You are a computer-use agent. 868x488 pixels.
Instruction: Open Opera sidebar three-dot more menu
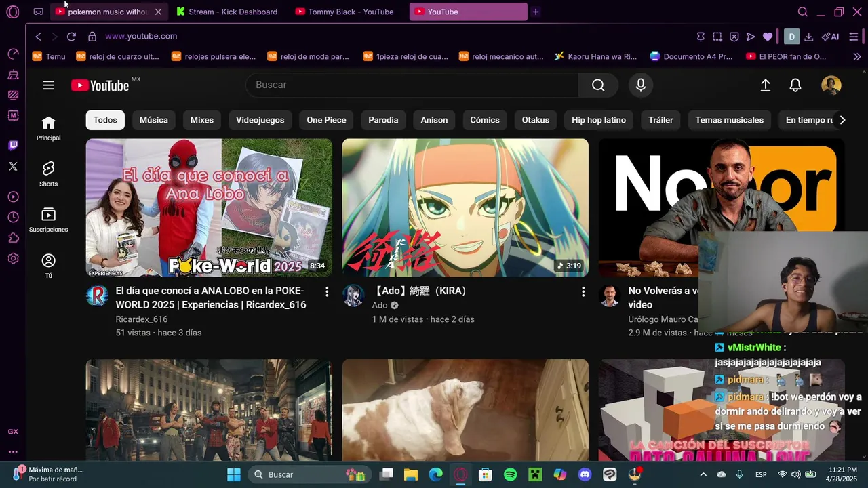click(13, 452)
